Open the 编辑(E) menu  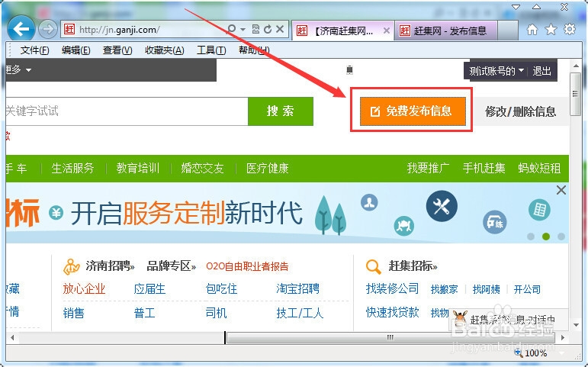click(76, 50)
